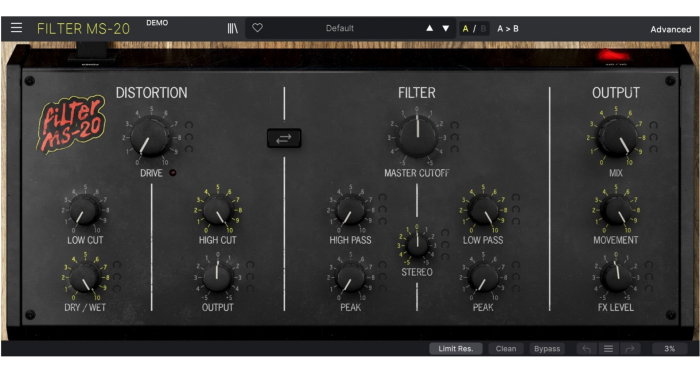Viewport: 700px width, 372px height.
Task: Open the Advanced panel
Action: [x=671, y=29]
